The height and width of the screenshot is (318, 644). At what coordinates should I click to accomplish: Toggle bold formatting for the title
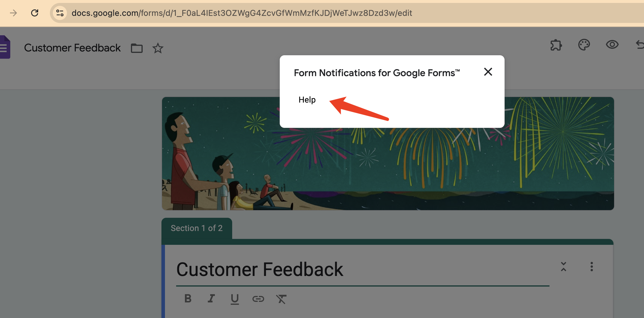188,299
